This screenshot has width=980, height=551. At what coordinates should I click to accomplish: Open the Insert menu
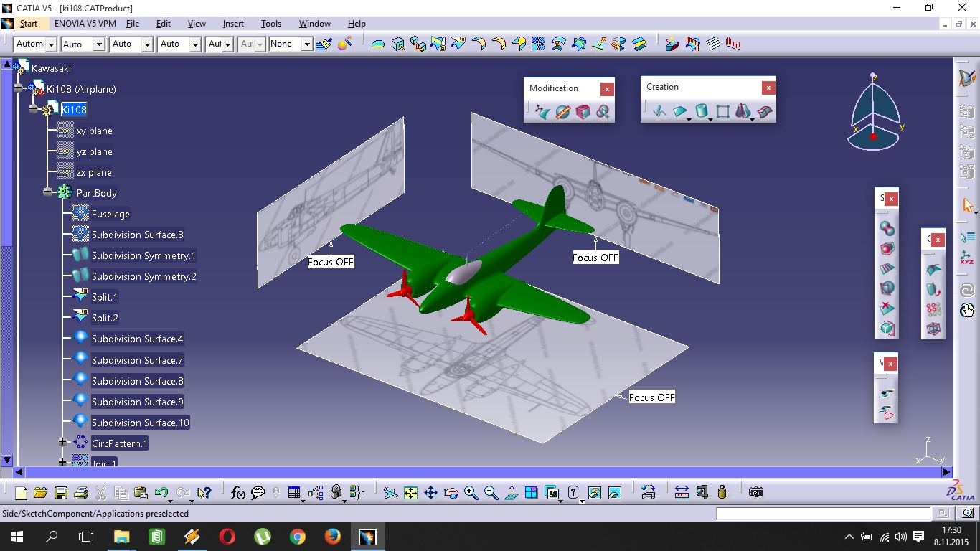pos(233,24)
